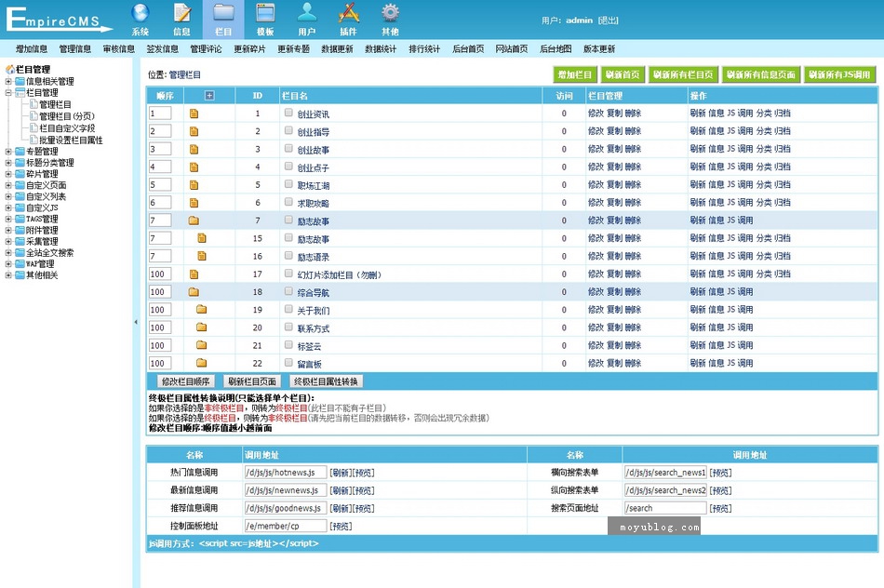Click the 退出 logout link
This screenshot has height=588, width=884.
pos(609,20)
